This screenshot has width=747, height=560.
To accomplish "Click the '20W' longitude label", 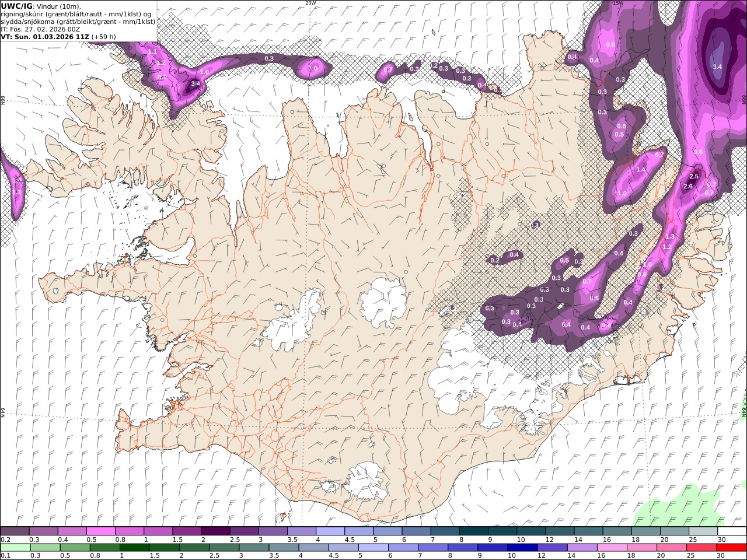I will coord(310,3).
